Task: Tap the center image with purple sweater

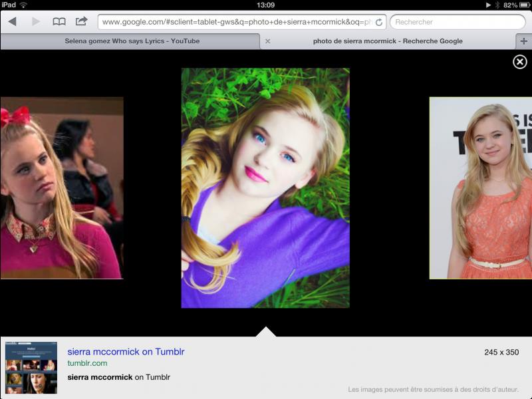Action: coord(265,188)
